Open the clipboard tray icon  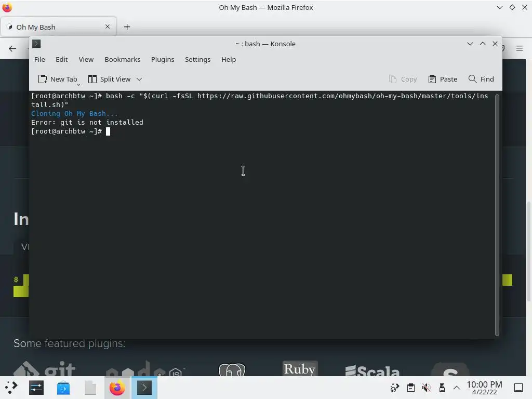click(x=410, y=388)
